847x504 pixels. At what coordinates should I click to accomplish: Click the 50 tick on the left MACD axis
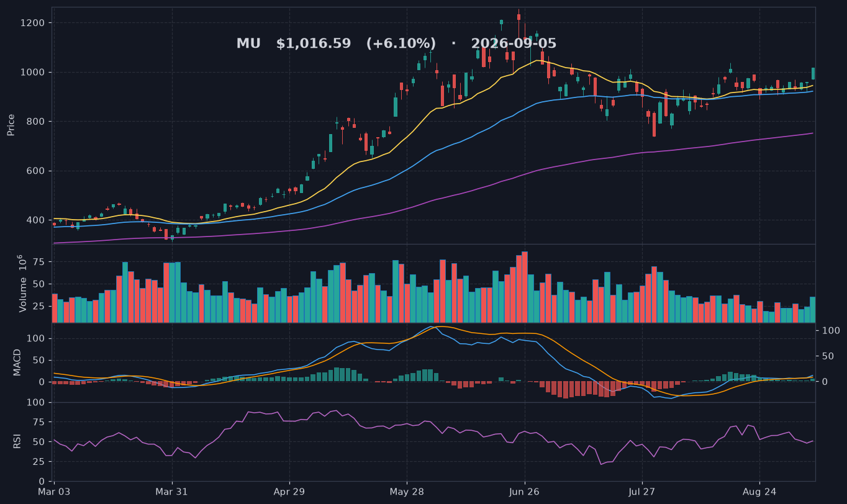pos(40,361)
